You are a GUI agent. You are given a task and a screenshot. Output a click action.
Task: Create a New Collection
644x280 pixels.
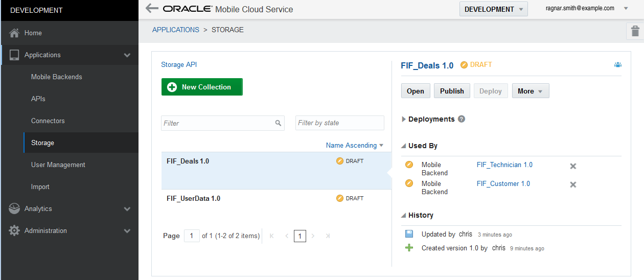point(202,87)
